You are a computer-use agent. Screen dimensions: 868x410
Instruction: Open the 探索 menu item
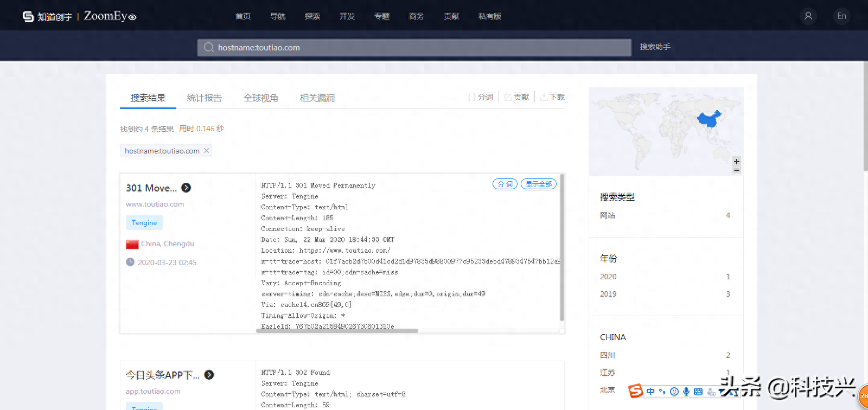(312, 16)
